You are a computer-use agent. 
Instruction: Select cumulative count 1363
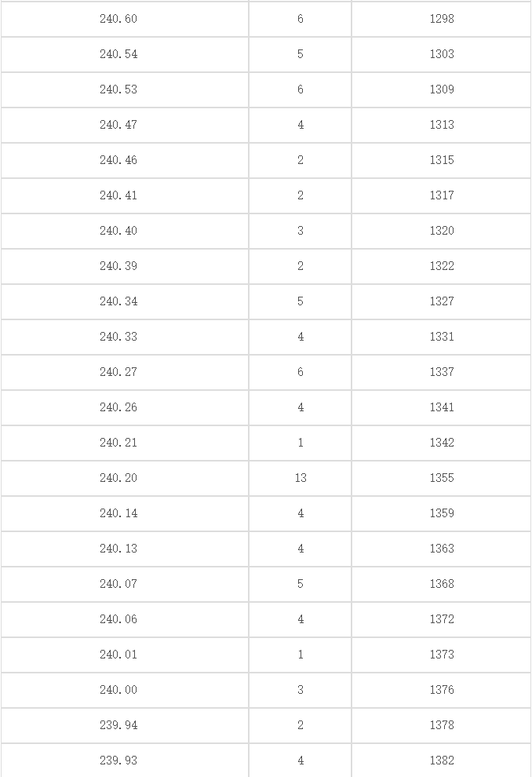[441, 549]
